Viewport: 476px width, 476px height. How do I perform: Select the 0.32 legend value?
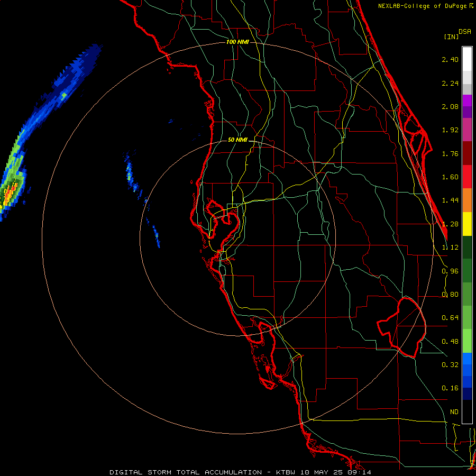[450, 365]
